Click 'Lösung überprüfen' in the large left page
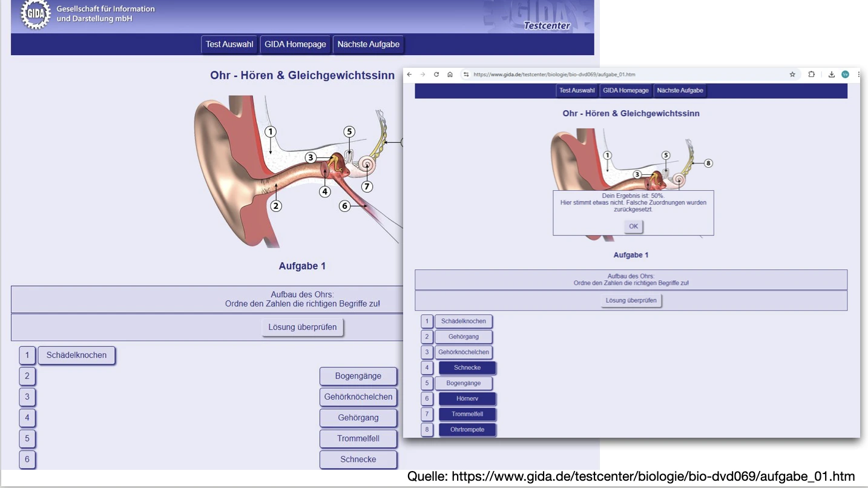 click(x=303, y=328)
